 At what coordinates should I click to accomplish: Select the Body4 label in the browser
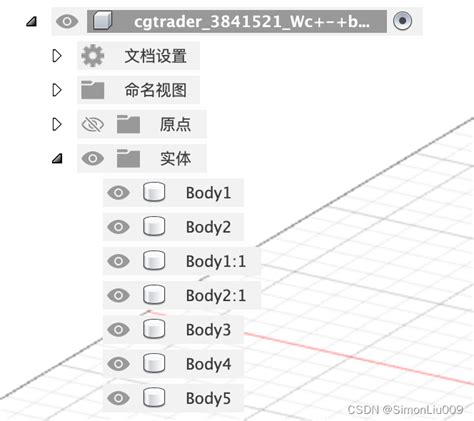[208, 364]
